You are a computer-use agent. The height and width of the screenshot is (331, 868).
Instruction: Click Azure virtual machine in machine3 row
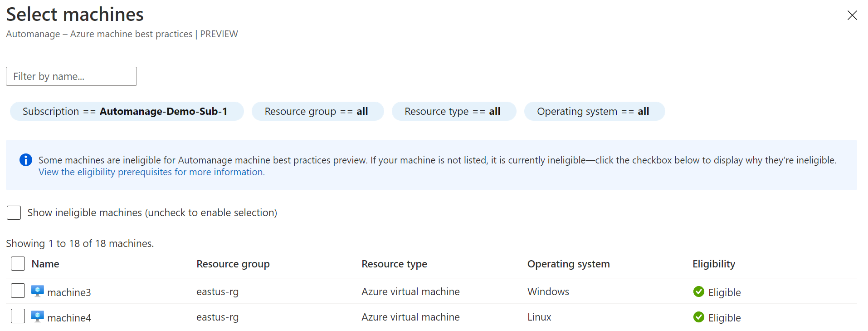pos(410,291)
